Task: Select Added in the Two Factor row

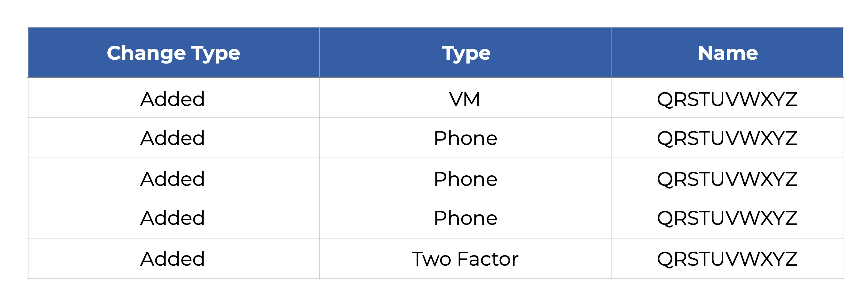Action: (x=173, y=259)
